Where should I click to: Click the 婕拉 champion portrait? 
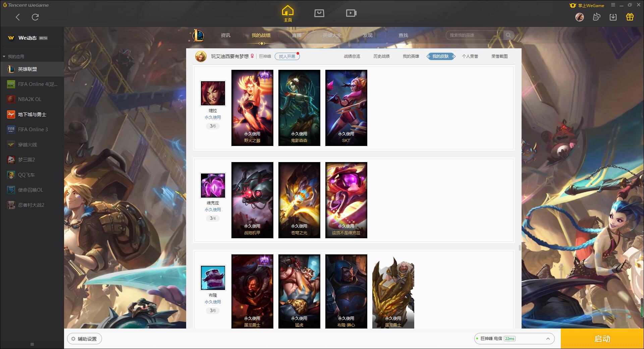(x=213, y=93)
